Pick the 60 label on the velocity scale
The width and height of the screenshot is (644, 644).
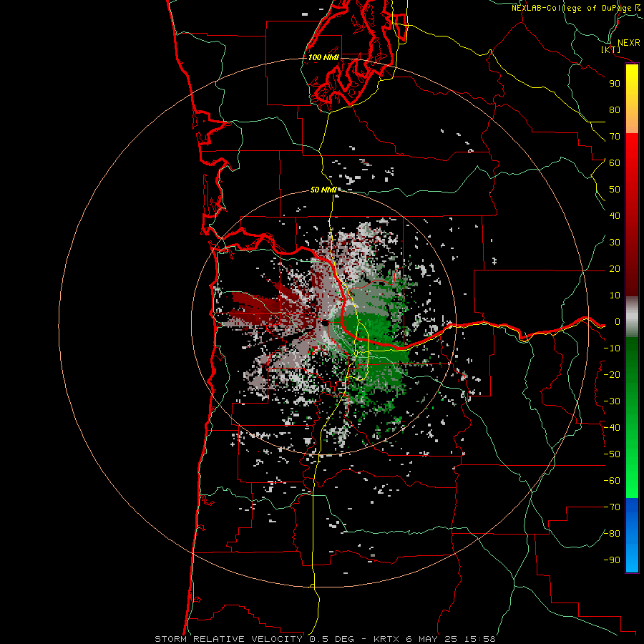[615, 163]
